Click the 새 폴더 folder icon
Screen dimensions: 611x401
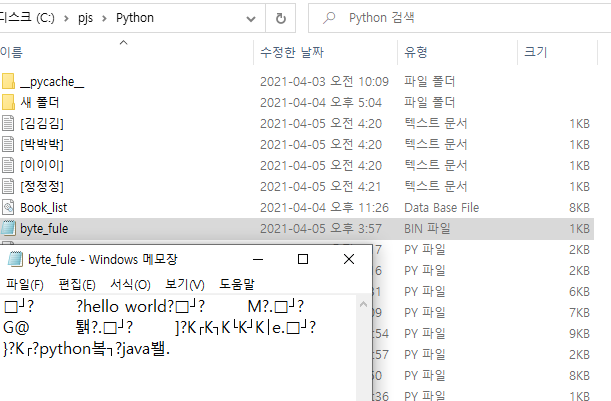tap(8, 102)
